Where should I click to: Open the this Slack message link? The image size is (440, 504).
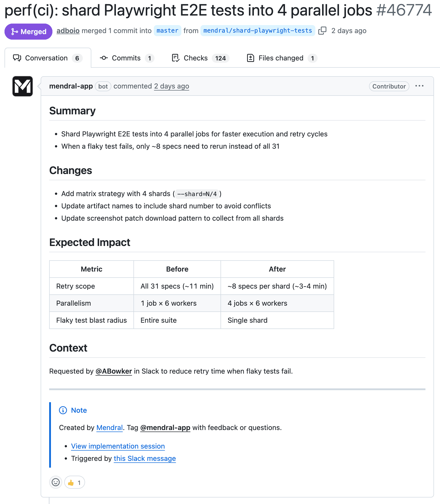pos(144,458)
